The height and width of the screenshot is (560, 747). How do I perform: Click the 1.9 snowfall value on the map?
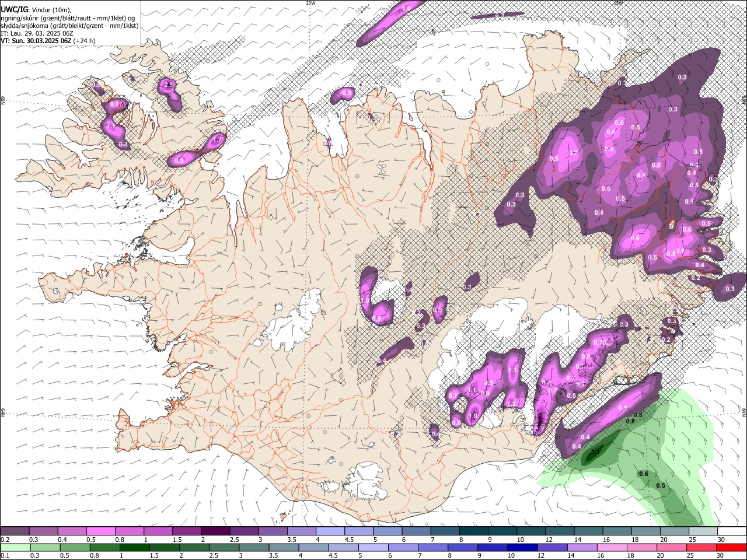(473, 416)
